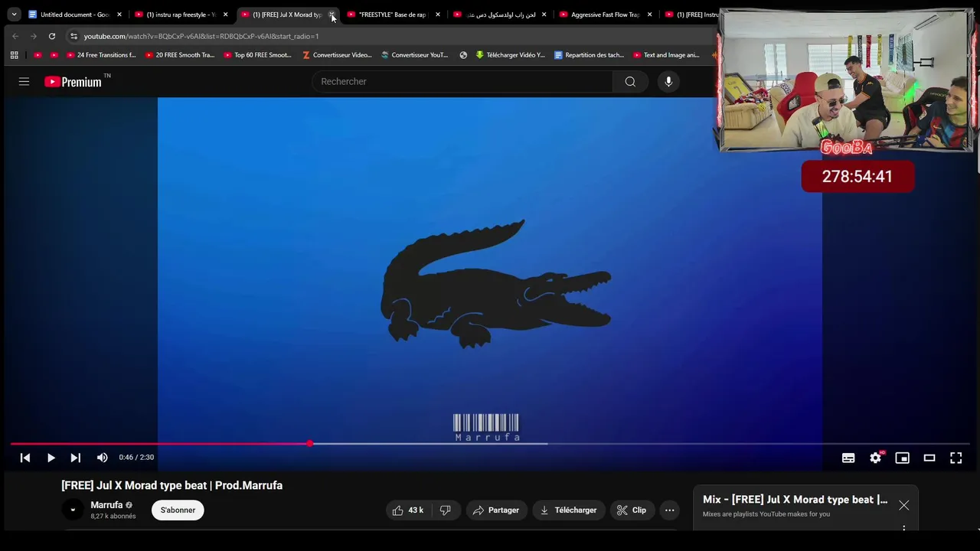The width and height of the screenshot is (980, 551).
Task: Enter fullscreen mode
Action: [955, 458]
